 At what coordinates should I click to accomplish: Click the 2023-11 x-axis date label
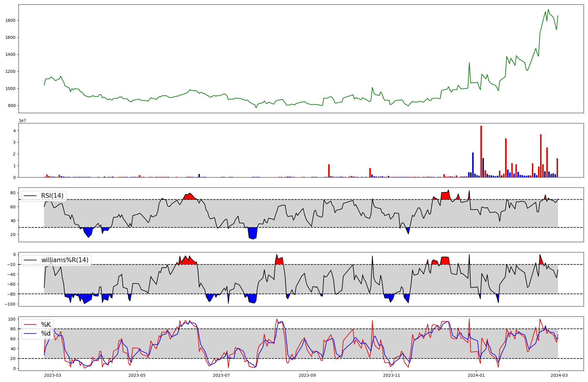(392, 375)
